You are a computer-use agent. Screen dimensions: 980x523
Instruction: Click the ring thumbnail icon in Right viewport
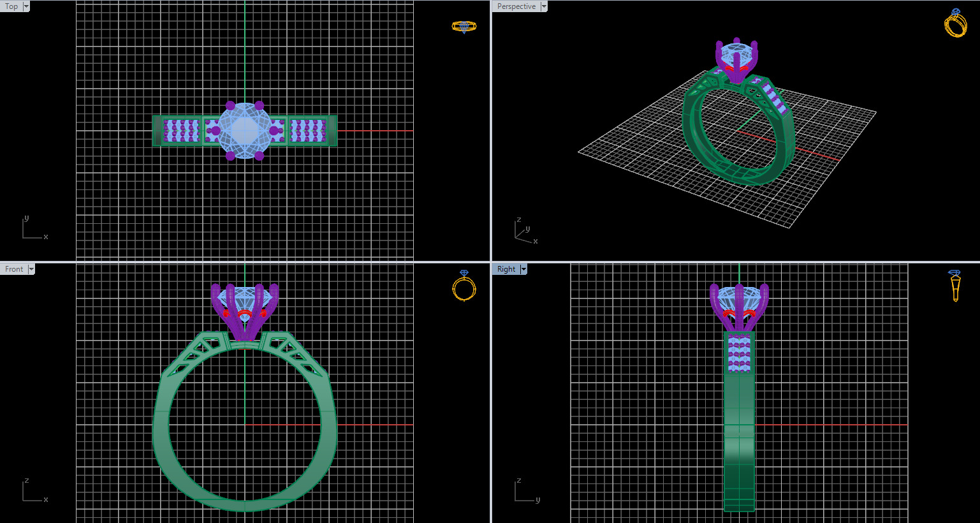click(x=955, y=285)
